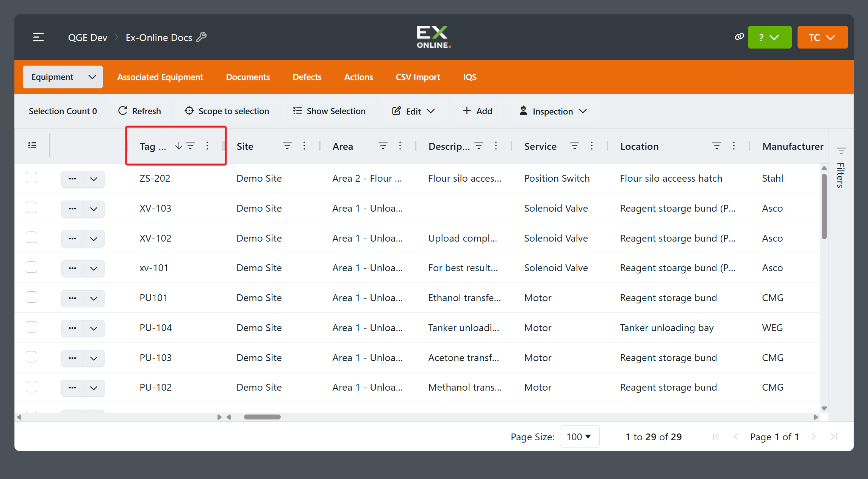Tick the checkbox for ZS-202 row
This screenshot has width=868, height=479.
(31, 178)
